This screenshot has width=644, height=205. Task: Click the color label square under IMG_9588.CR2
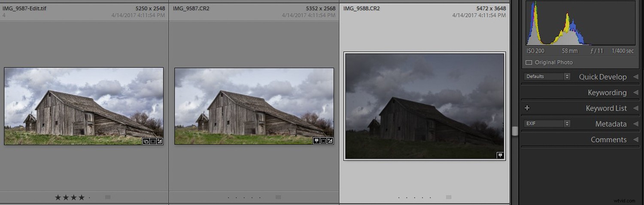(449, 197)
